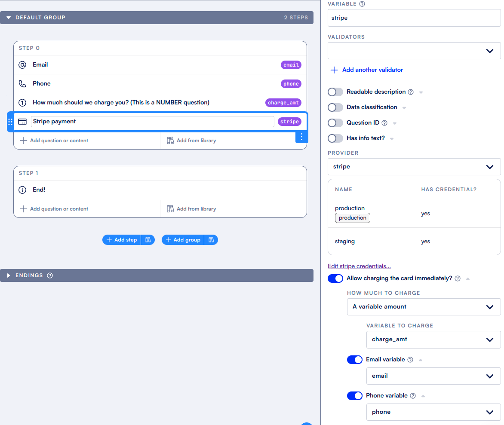Click the Email variable help icon

click(410, 360)
